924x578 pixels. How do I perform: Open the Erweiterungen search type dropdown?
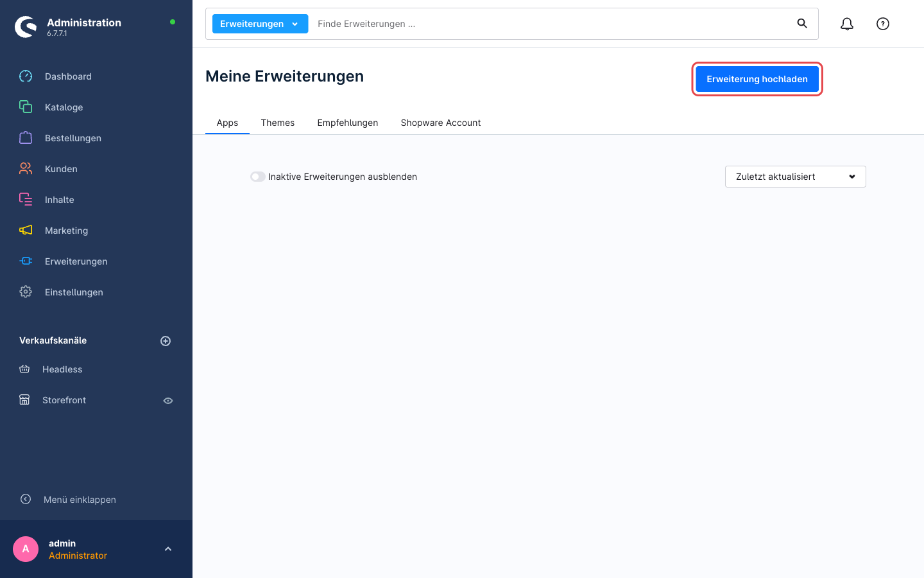pos(260,24)
